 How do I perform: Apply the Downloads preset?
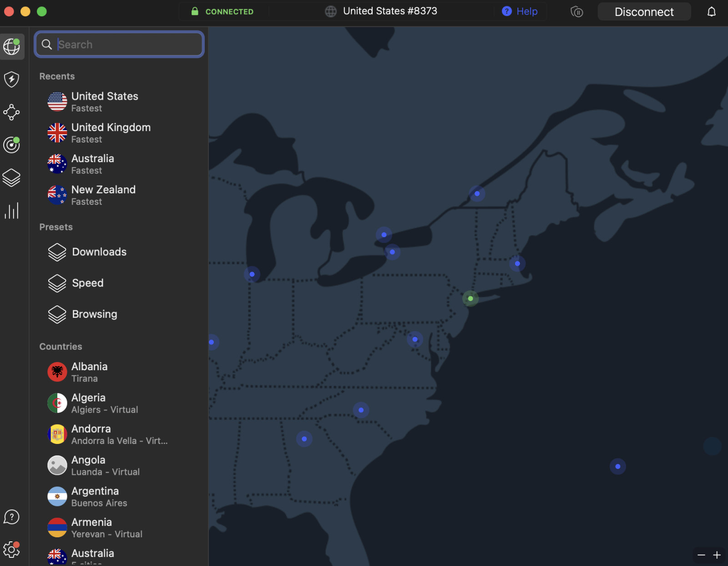(99, 252)
